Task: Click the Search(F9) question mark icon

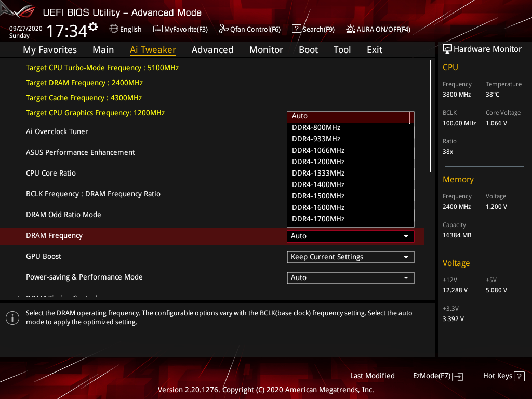Action: pyautogui.click(x=296, y=29)
